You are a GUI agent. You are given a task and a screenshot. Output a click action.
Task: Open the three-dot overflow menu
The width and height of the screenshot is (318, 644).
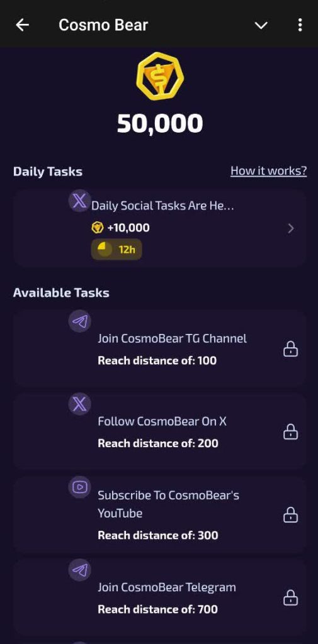pyautogui.click(x=300, y=25)
